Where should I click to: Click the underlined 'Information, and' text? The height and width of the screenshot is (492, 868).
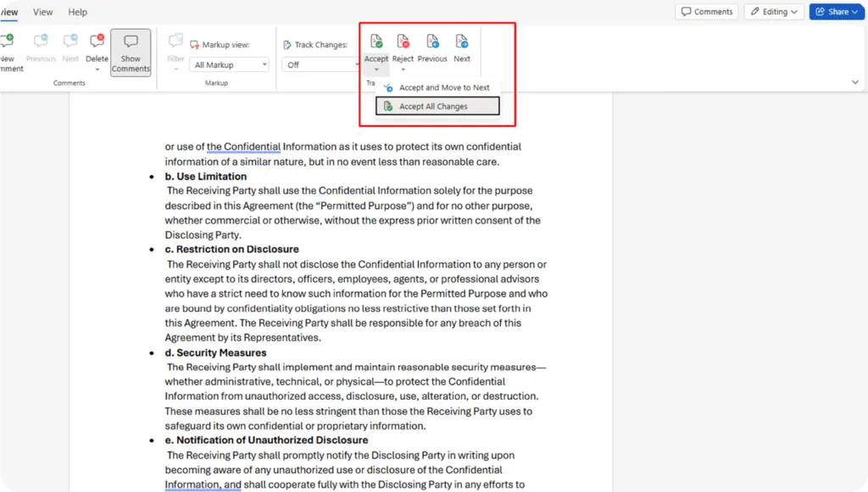(203, 485)
